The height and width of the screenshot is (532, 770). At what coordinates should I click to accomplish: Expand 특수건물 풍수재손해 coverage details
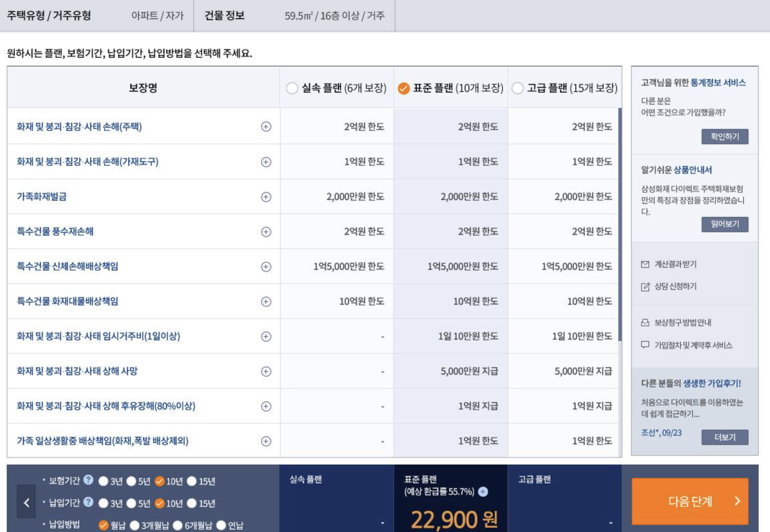(x=266, y=232)
